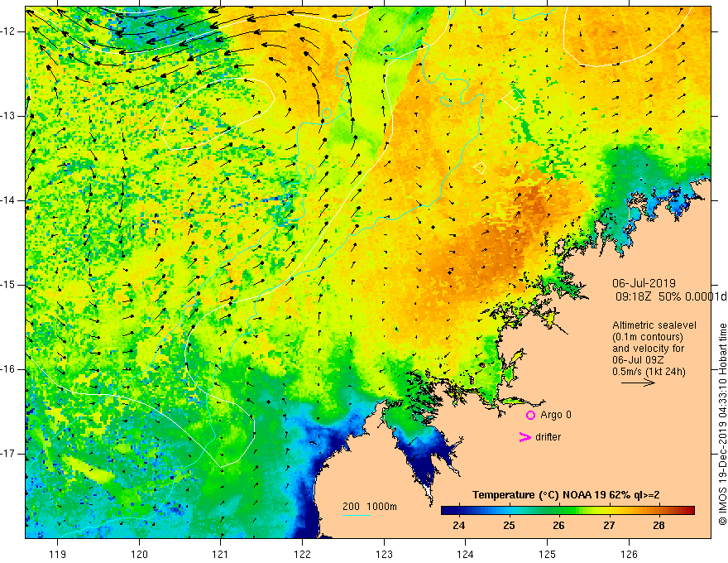Click the longitude axis label 123

pyautogui.click(x=384, y=554)
